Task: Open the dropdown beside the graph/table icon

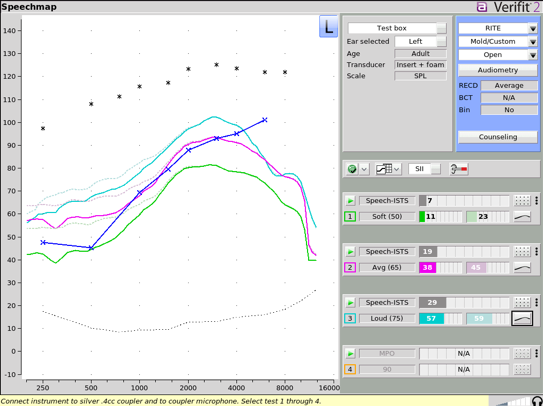Action: coord(397,169)
